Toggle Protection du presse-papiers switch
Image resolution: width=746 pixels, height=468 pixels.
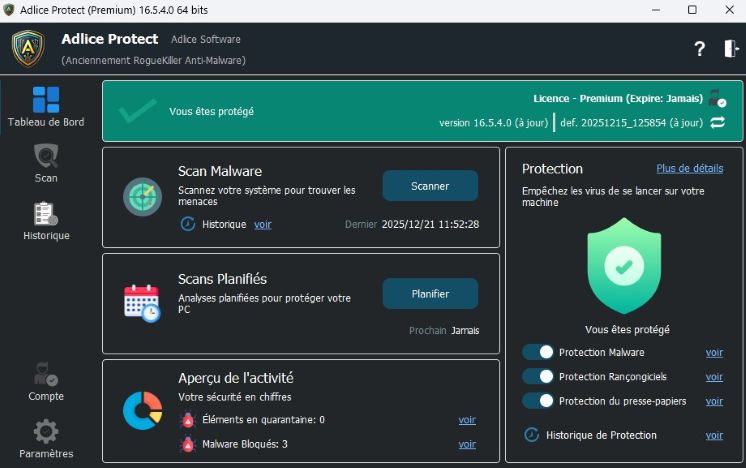coord(538,400)
